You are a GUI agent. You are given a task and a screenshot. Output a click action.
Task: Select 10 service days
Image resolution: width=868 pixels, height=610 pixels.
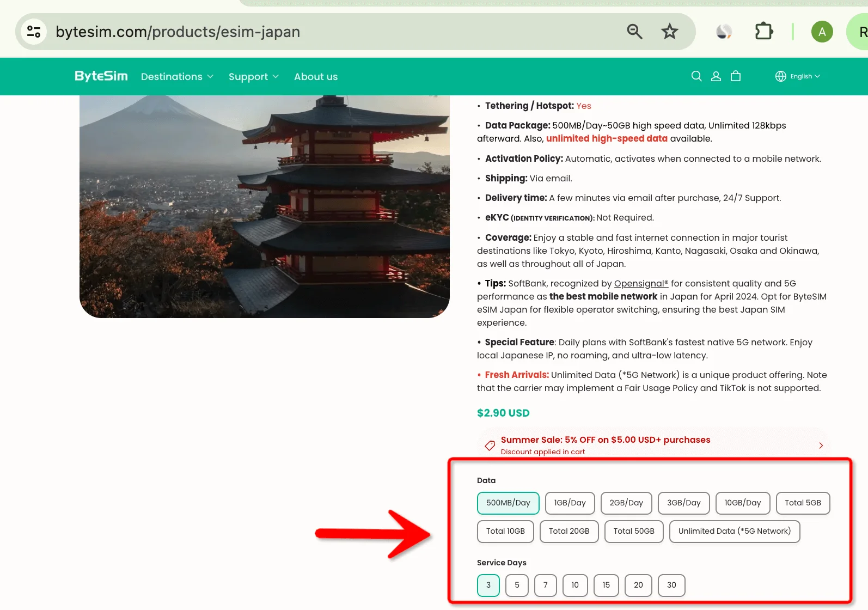click(575, 585)
